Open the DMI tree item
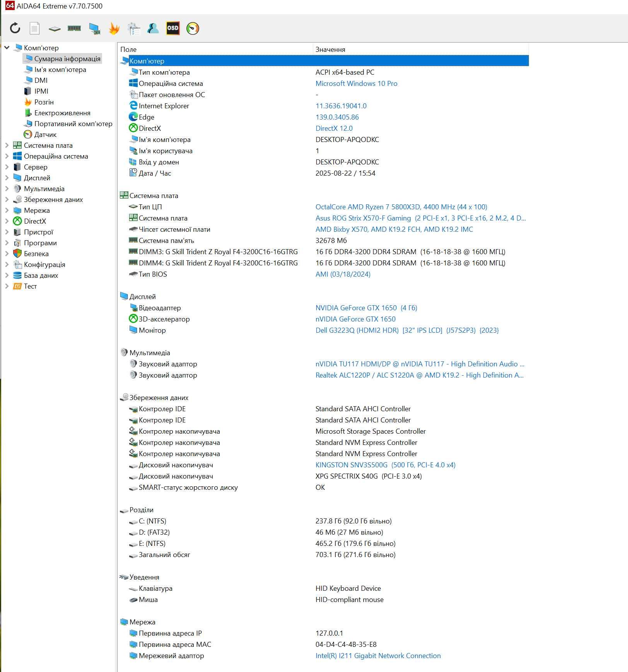Screen dimensions: 628x672 coord(41,80)
